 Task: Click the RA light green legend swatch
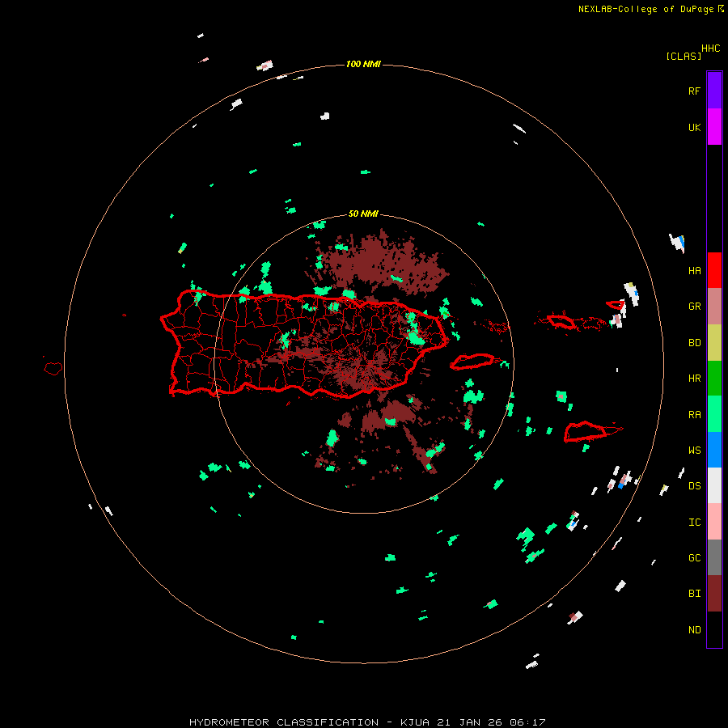pos(714,414)
